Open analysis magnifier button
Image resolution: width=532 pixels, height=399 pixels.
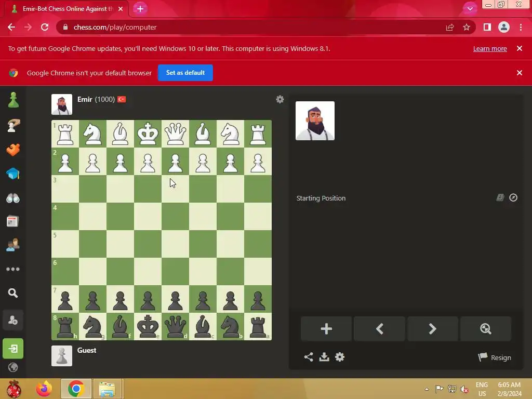[486, 328]
